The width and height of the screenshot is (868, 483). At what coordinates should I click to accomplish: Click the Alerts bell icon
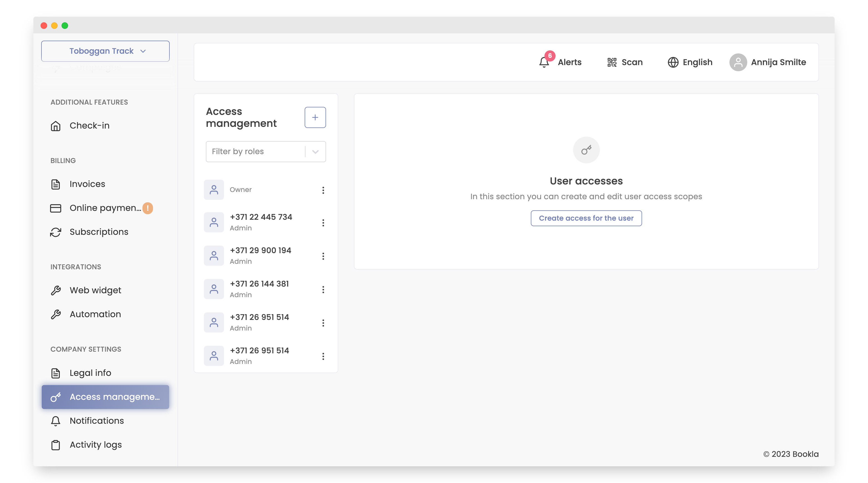544,62
